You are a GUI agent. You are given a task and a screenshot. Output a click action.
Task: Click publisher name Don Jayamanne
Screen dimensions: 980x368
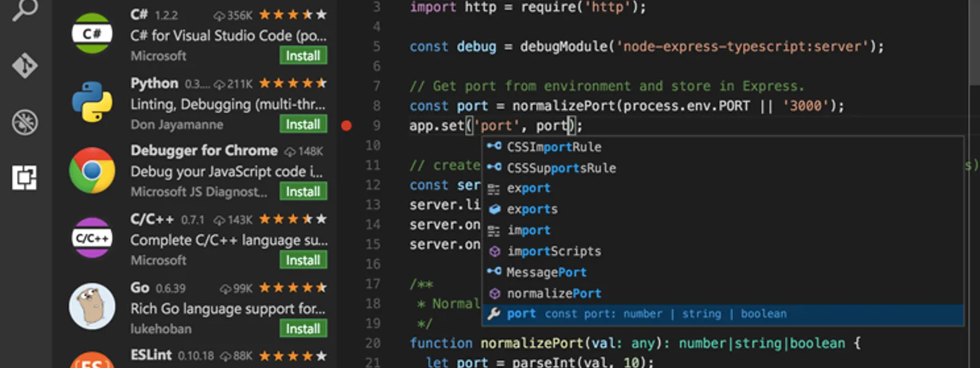tap(176, 125)
